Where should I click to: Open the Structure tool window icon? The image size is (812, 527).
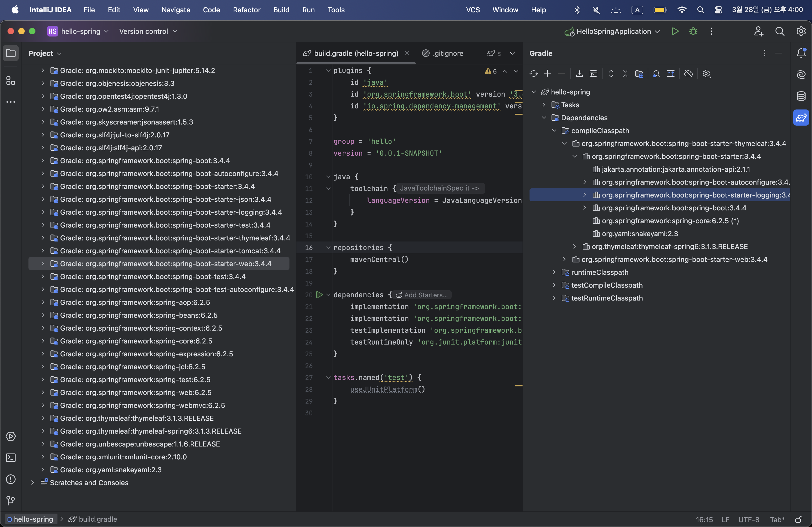[x=10, y=81]
